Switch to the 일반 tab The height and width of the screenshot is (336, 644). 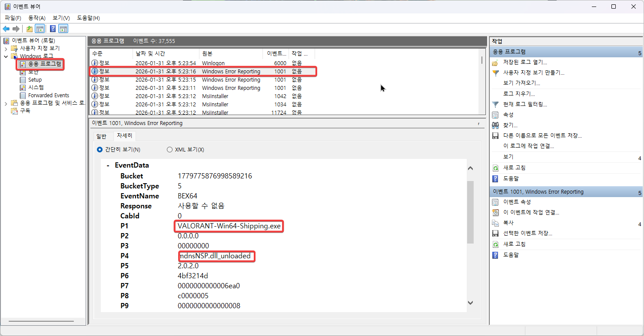click(x=101, y=136)
